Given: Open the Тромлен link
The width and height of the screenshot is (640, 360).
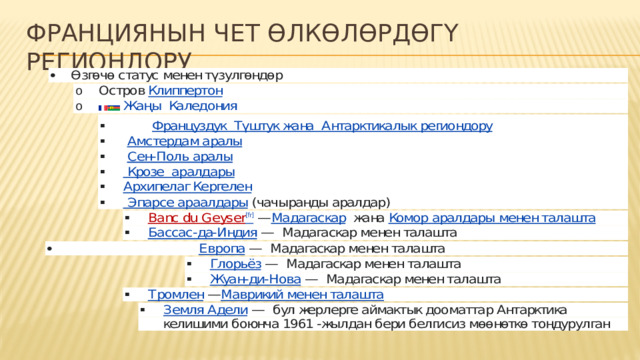Looking at the screenshot, I should [x=176, y=295].
